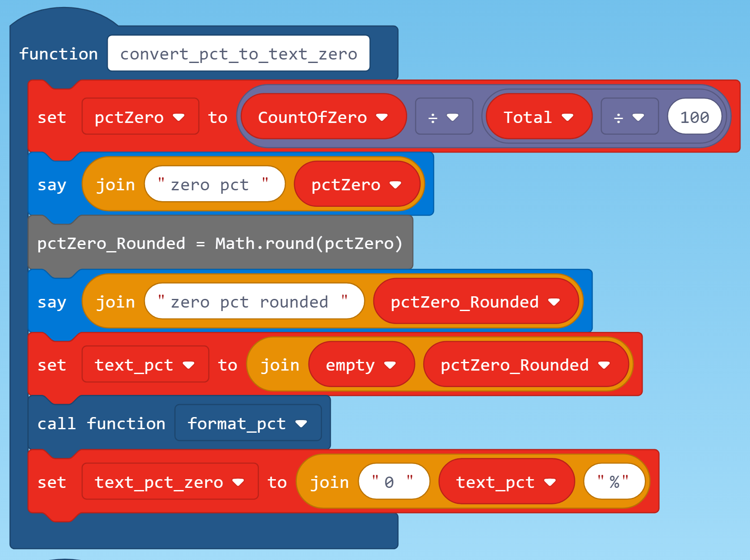Edit the "zero pct " text field

coord(215,184)
